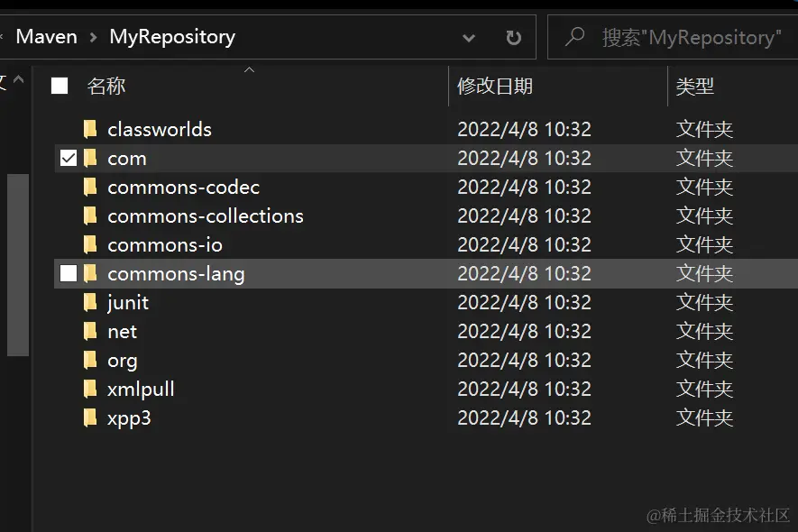
Task: Click the refresh icon in address bar
Action: 513,38
